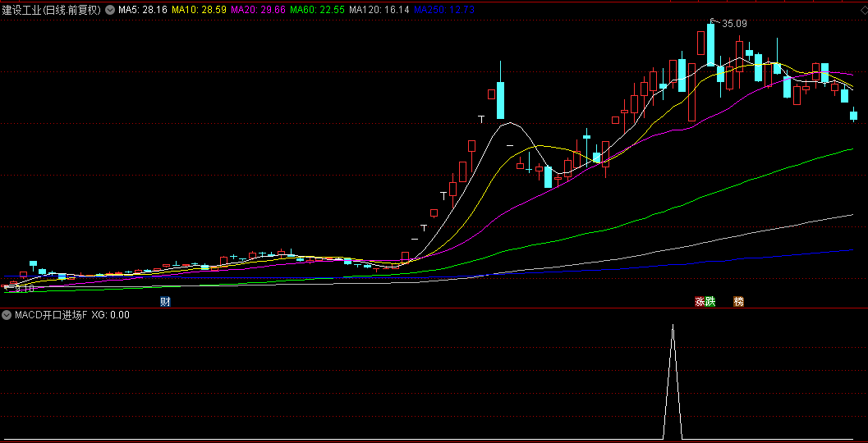Viewport: 868px width, 443px height.
Task: Click the tallest cyan candlestick near 35.09
Action: pyautogui.click(x=711, y=43)
